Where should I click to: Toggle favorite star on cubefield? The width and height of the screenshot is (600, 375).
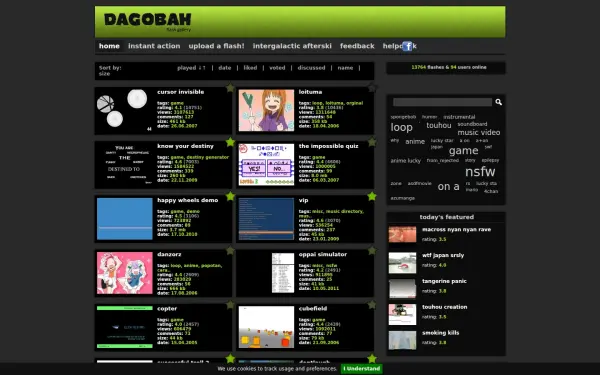[372, 305]
